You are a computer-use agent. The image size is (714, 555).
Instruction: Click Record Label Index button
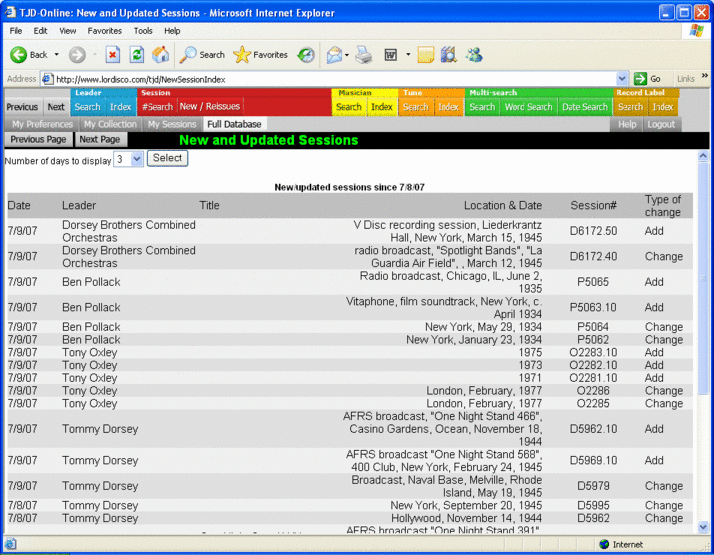[x=663, y=107]
